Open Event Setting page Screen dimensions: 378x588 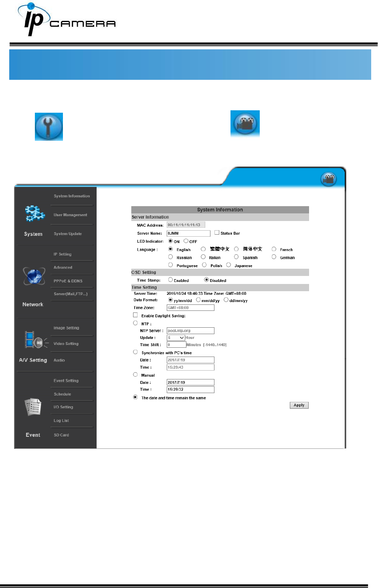tap(66, 381)
